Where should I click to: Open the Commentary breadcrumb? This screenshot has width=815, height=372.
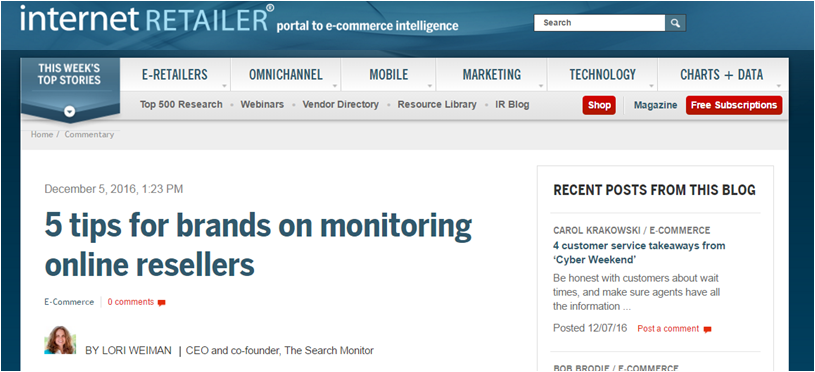point(89,134)
